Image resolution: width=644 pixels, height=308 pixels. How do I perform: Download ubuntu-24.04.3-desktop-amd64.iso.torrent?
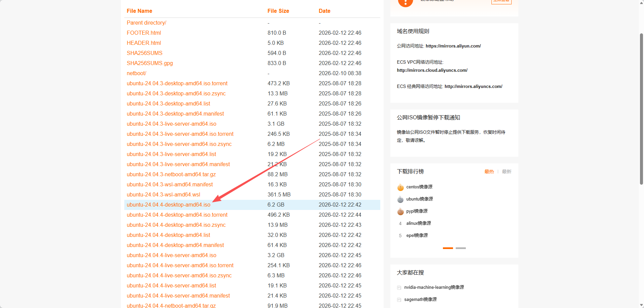[x=177, y=83]
